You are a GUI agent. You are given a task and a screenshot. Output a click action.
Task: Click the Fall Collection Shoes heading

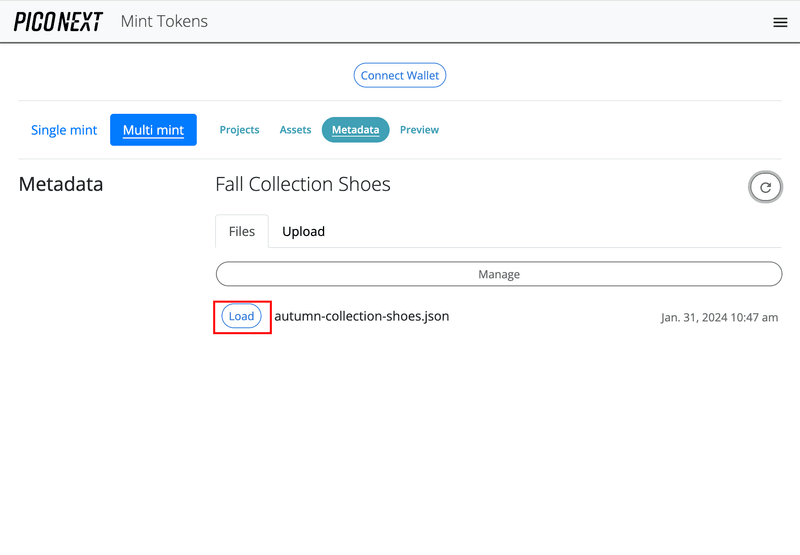(x=303, y=184)
